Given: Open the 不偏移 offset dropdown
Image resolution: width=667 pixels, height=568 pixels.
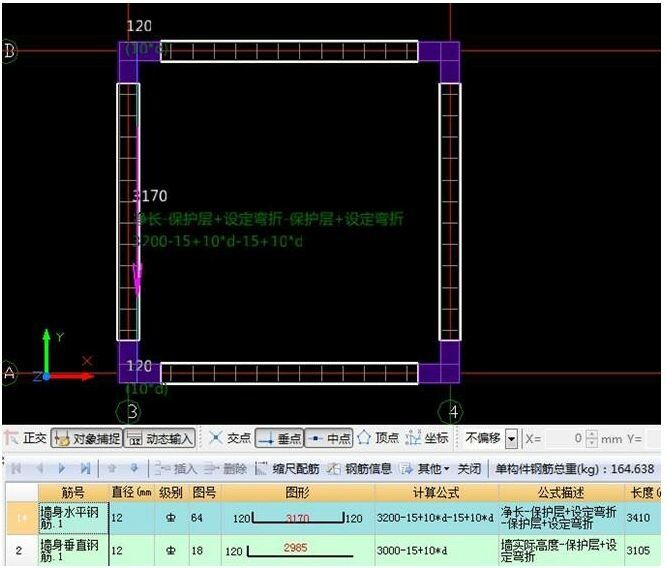Looking at the screenshot, I should [512, 439].
